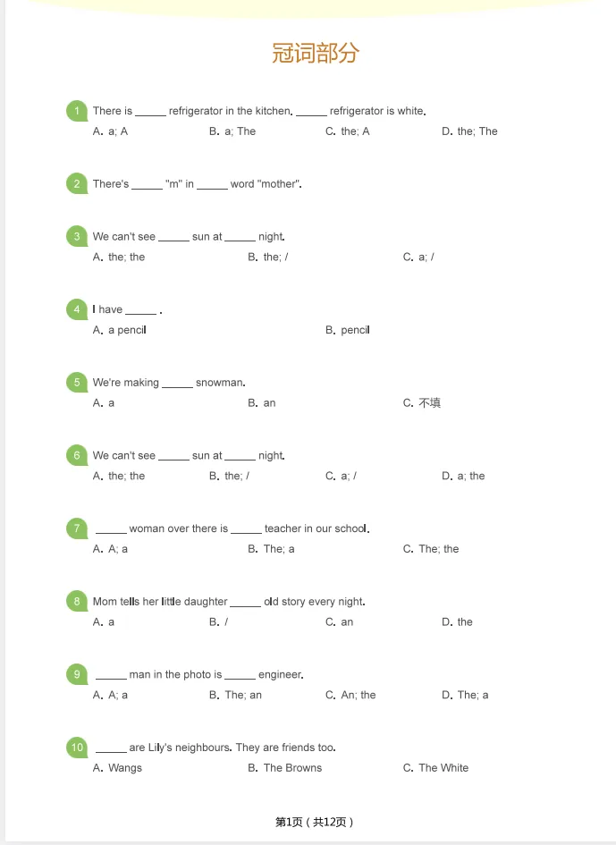Click the page title 冠词部分
Screen dimensions: 616x845
(316, 53)
